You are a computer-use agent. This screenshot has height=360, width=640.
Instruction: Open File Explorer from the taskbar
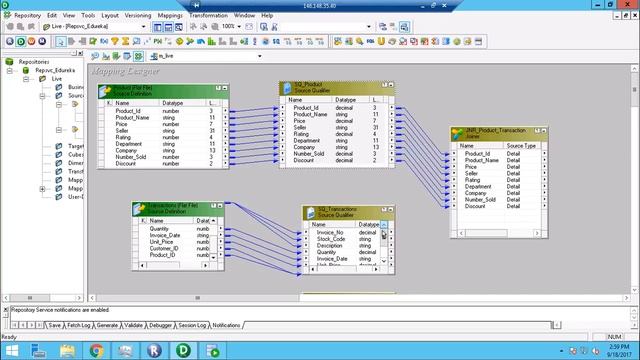(67, 351)
